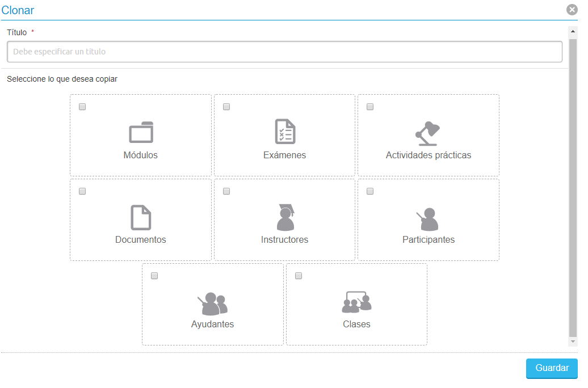The image size is (588, 388).
Task: Mark the Ayudantes checkbox
Action: coord(154,276)
